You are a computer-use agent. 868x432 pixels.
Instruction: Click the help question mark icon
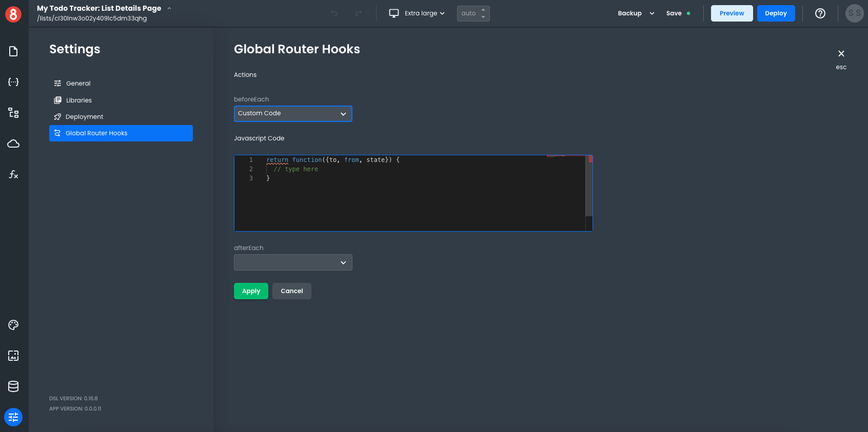point(820,13)
